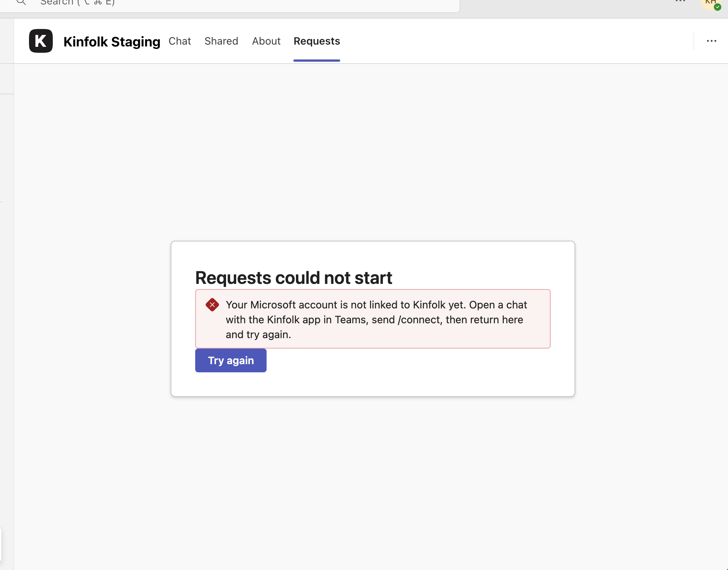
Task: Click the 'Requests could not start' heading
Action: pyautogui.click(x=294, y=278)
